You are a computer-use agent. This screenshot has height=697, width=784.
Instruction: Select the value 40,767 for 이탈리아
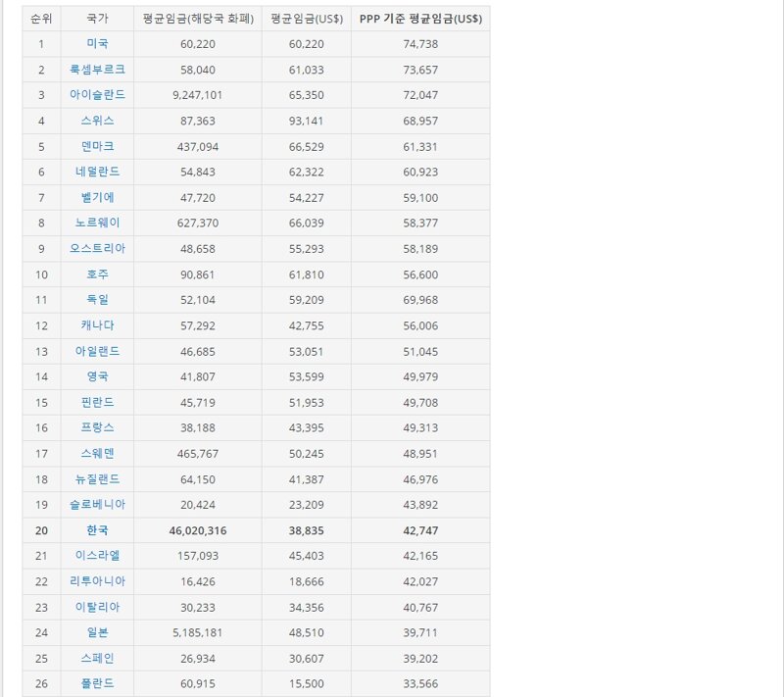click(x=420, y=608)
